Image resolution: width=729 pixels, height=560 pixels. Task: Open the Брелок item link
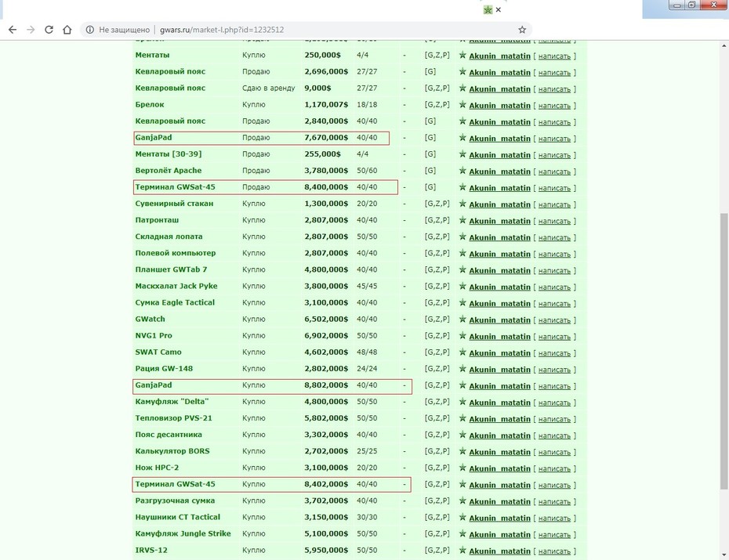(150, 104)
